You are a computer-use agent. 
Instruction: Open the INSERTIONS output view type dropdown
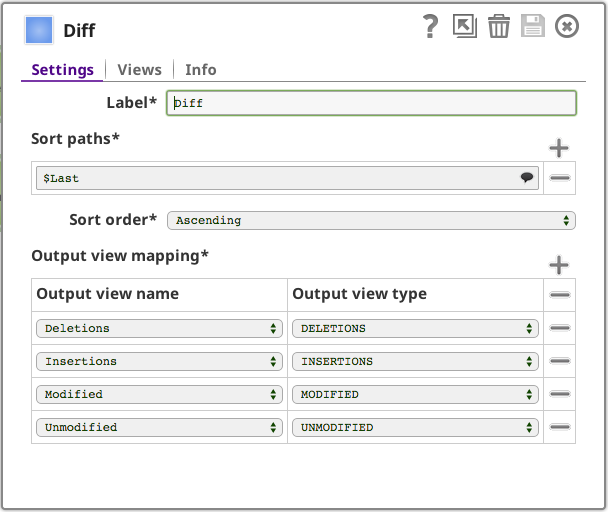(415, 361)
